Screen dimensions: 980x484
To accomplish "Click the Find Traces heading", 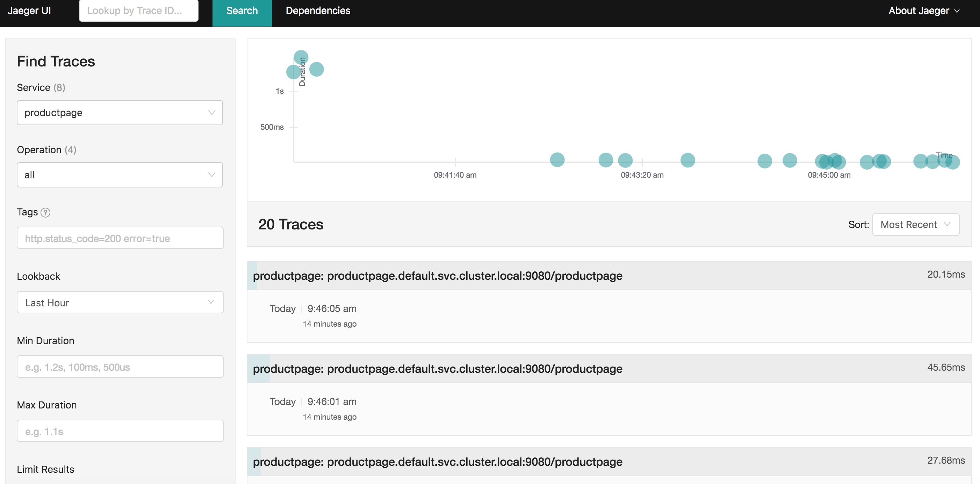I will 56,61.
